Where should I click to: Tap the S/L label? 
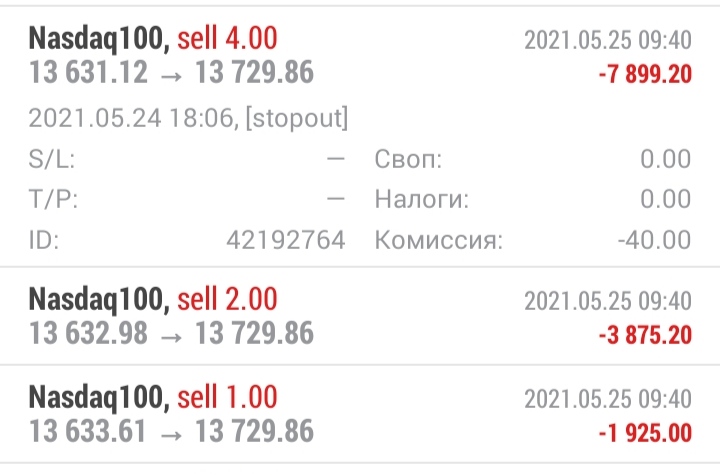(52, 159)
